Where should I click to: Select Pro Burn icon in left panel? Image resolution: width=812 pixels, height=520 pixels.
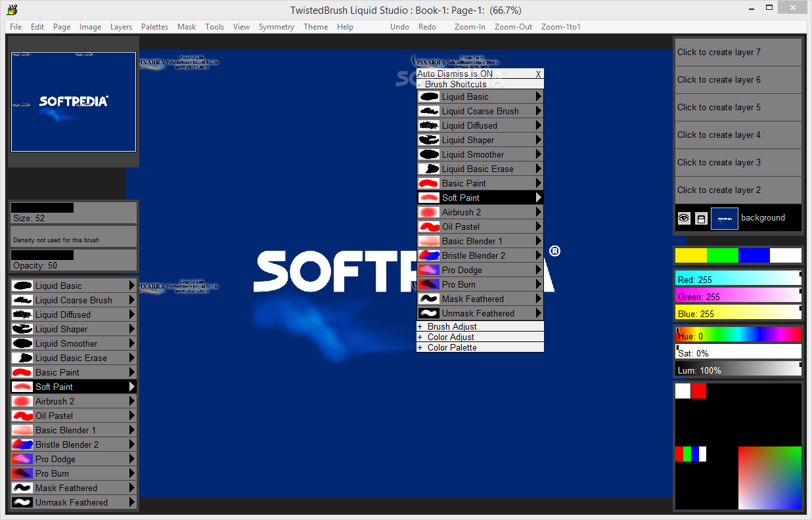22,473
